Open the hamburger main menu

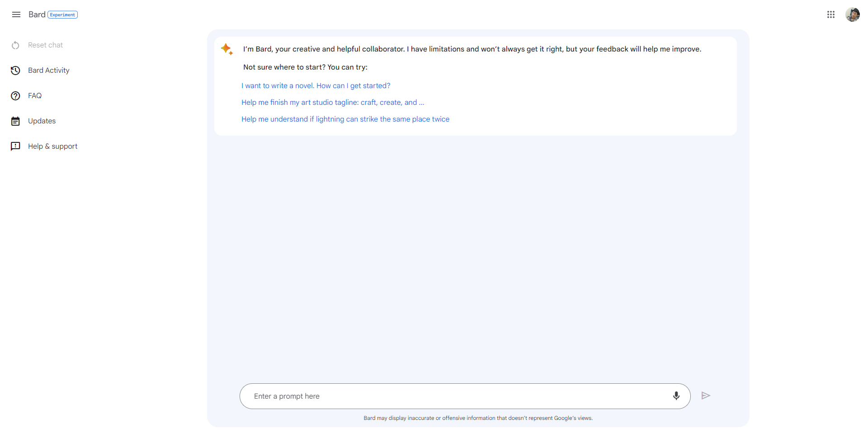(16, 14)
